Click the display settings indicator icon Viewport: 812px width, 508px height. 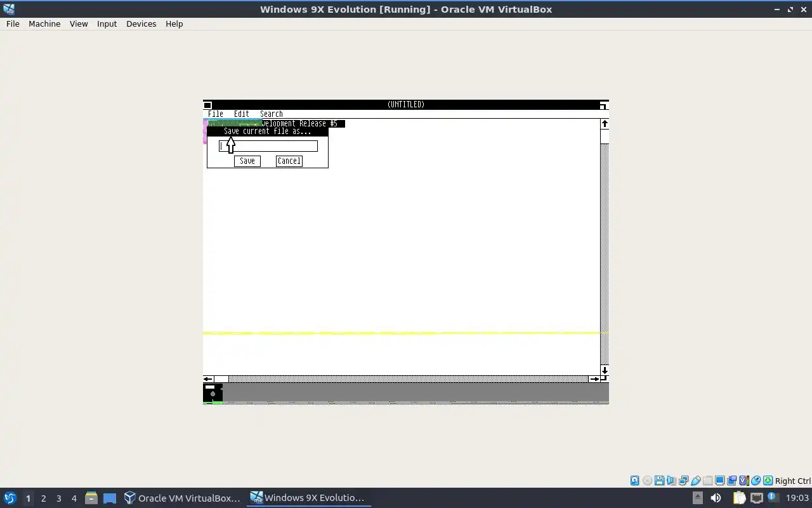coord(720,481)
